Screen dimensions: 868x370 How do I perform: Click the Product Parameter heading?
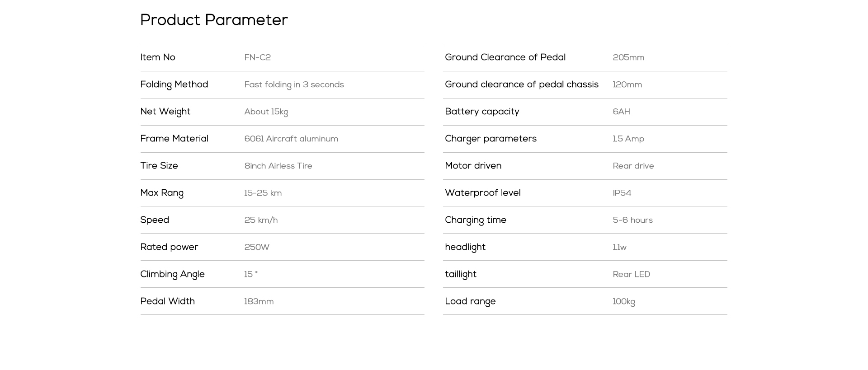pos(214,20)
